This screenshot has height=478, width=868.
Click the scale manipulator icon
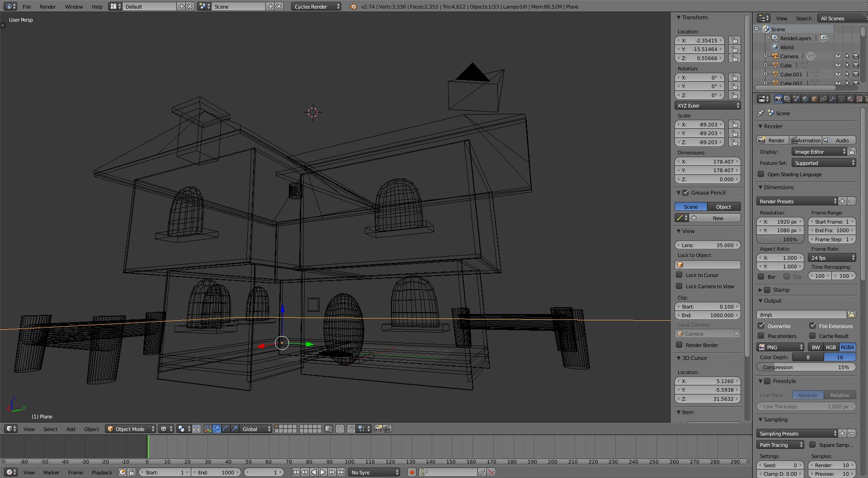coord(235,429)
